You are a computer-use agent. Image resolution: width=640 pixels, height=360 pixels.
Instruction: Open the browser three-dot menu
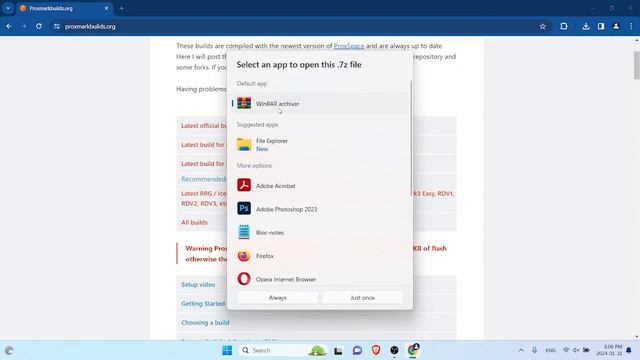[631, 26]
